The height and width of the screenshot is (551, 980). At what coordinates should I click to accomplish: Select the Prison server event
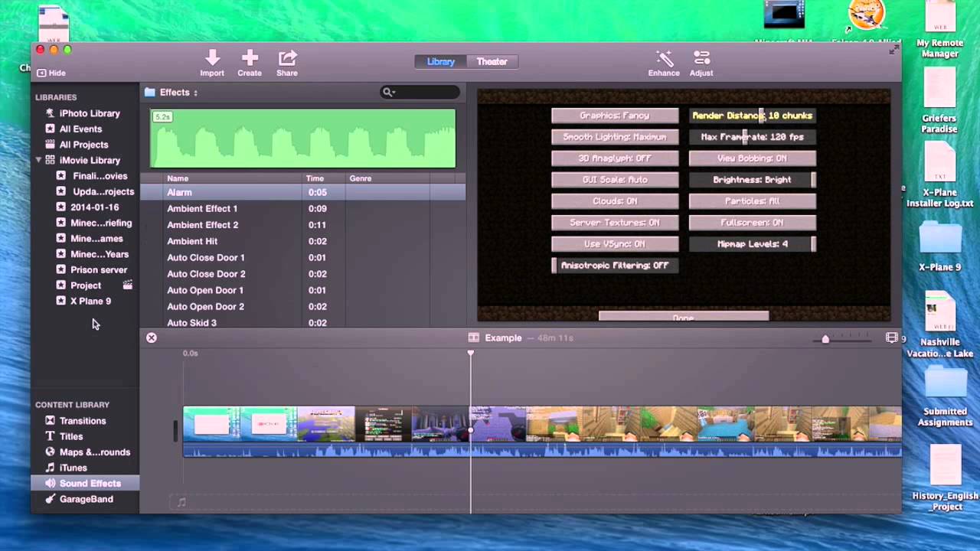click(99, 270)
